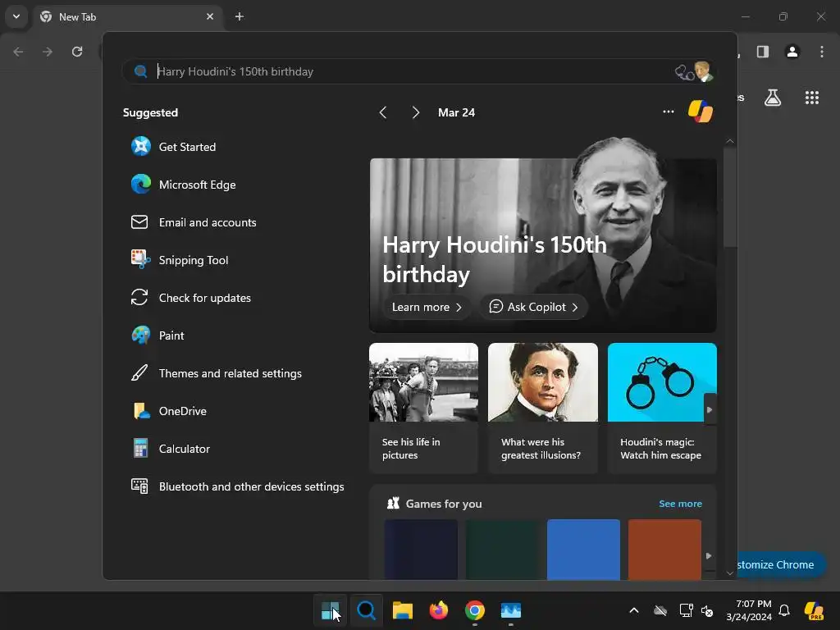The height and width of the screenshot is (630, 840).
Task: Click Customize Chrome button
Action: 780,564
